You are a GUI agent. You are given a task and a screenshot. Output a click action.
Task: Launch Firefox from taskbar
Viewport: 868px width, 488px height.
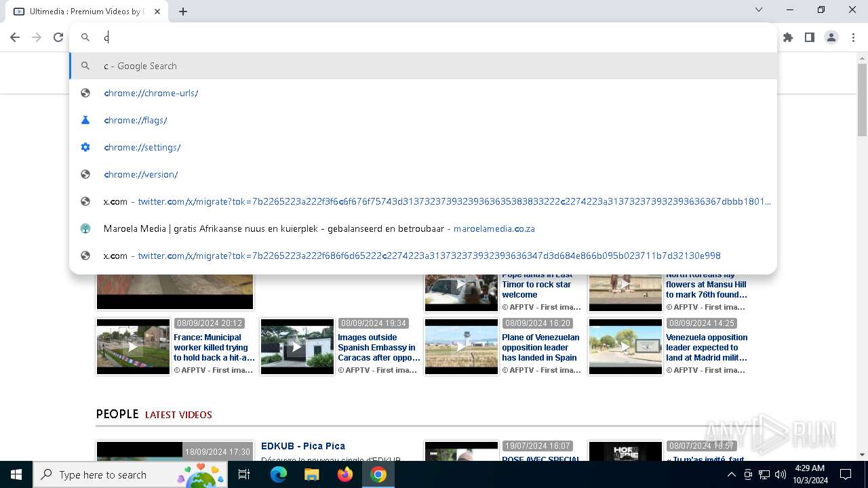click(345, 474)
